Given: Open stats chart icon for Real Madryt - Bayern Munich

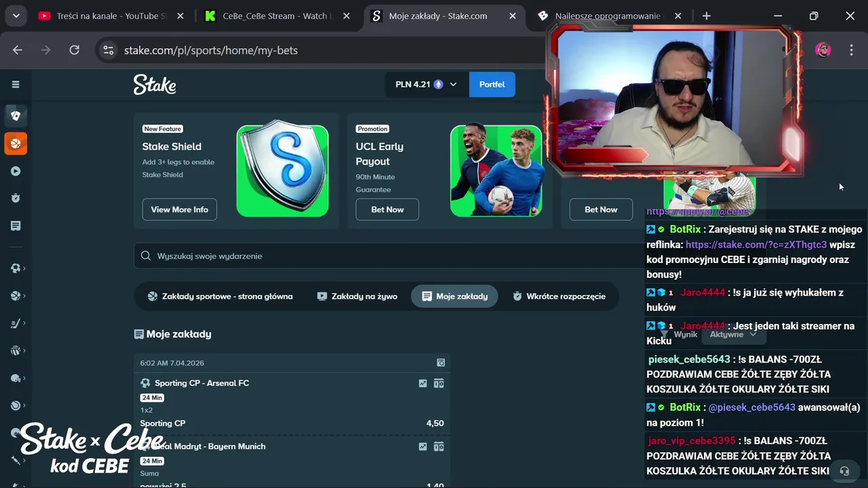Looking at the screenshot, I should tap(423, 447).
